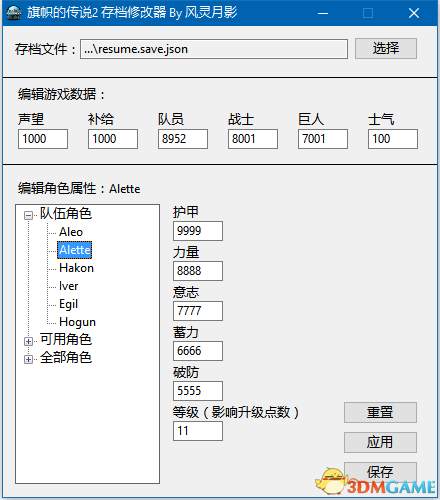Click the app icon in title bar
The height and width of the screenshot is (500, 440).
click(x=14, y=13)
